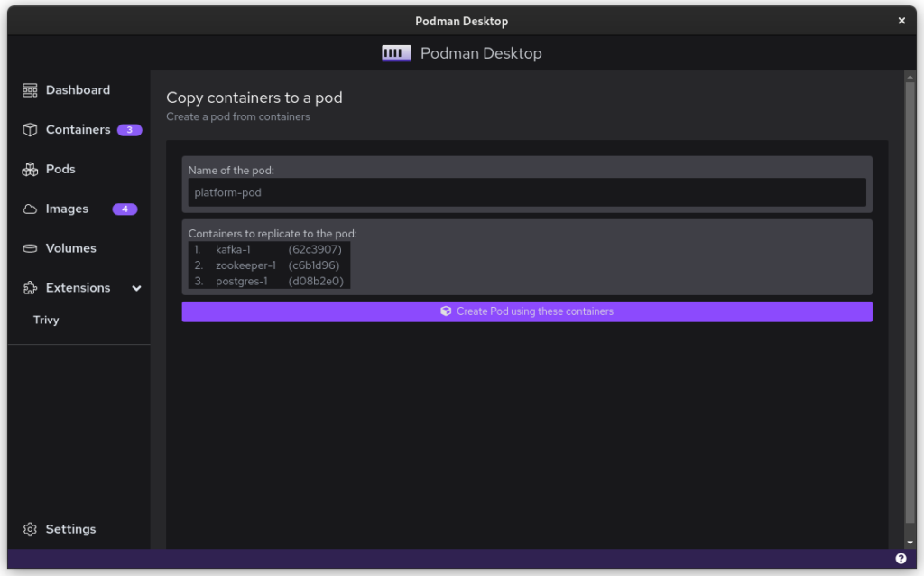Viewport: 924px width, 576px height.
Task: Go to the Pods section label
Action: (60, 170)
